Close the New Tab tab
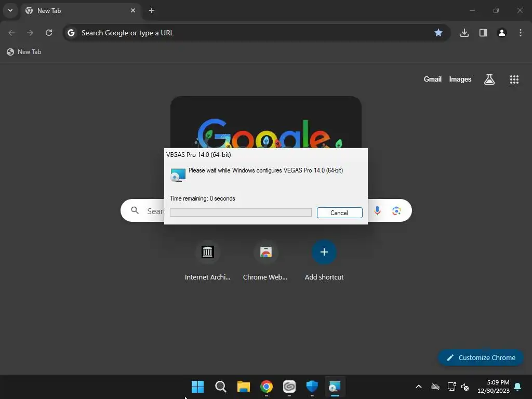The width and height of the screenshot is (532, 399). pos(133,10)
